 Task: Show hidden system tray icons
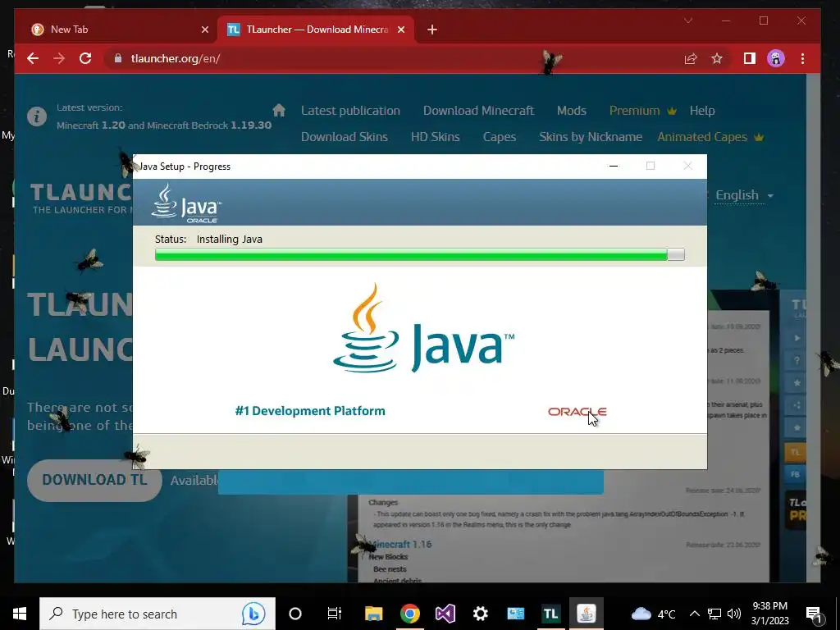(694, 614)
